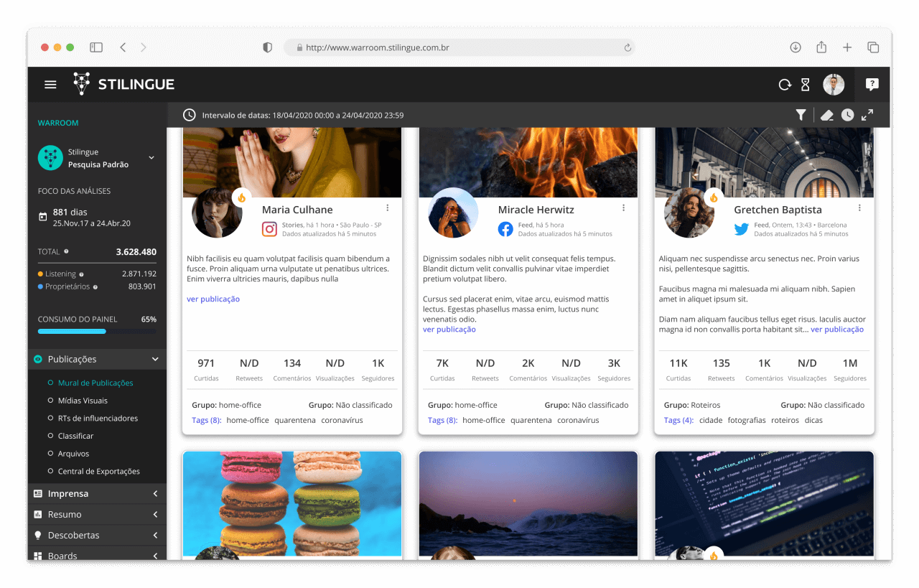
Task: Click Maria Culhane profile photo
Action: tap(217, 213)
